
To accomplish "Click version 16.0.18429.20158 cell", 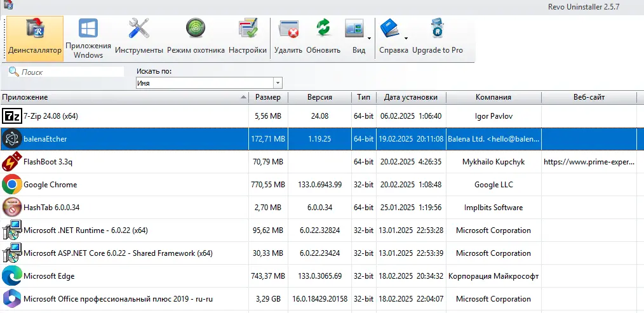I will click(x=319, y=299).
